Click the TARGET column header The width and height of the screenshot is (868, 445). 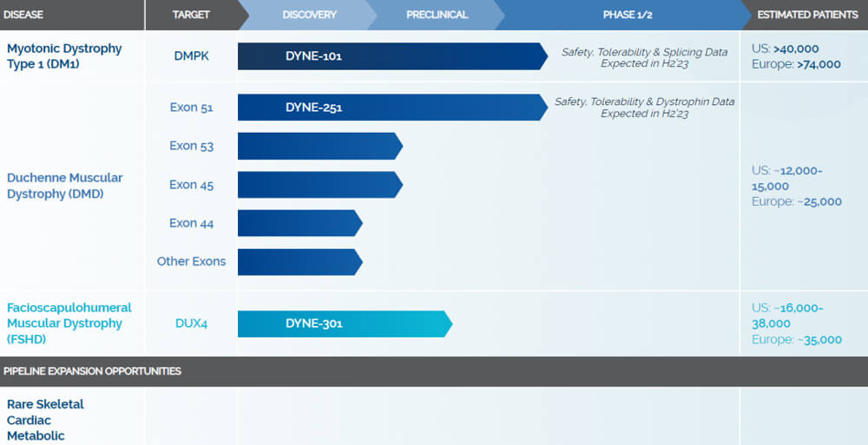(191, 15)
